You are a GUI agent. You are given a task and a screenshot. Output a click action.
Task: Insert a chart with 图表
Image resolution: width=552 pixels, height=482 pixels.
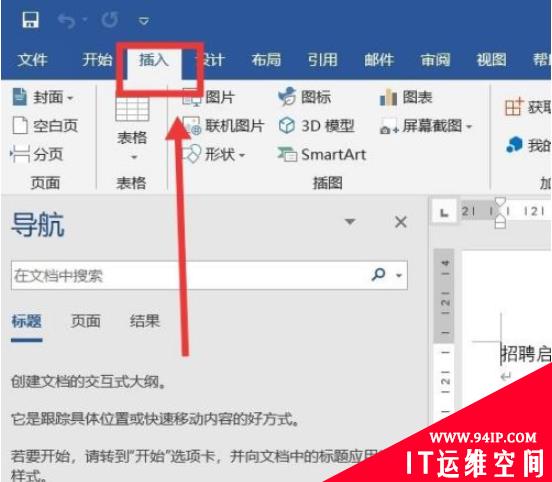coord(406,97)
